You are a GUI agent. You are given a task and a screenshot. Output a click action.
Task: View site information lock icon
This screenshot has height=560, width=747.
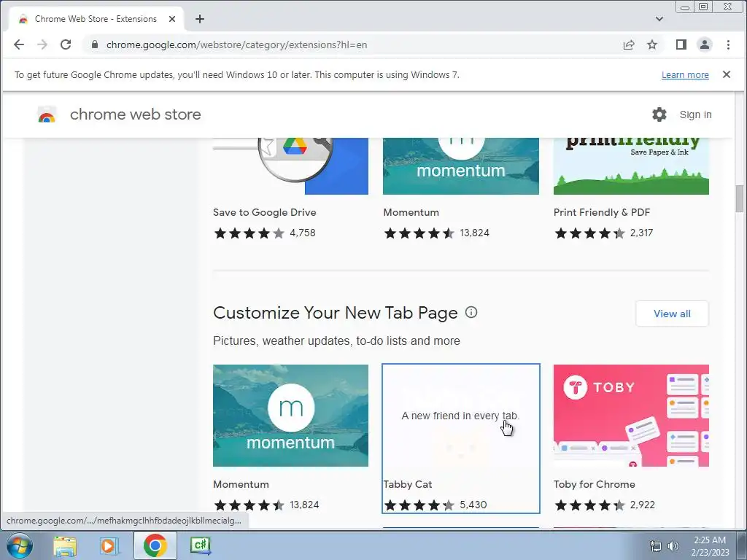[x=95, y=44]
